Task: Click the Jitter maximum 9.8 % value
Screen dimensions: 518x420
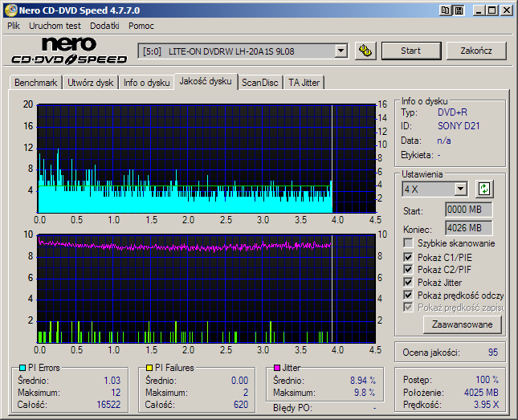Action: 365,393
